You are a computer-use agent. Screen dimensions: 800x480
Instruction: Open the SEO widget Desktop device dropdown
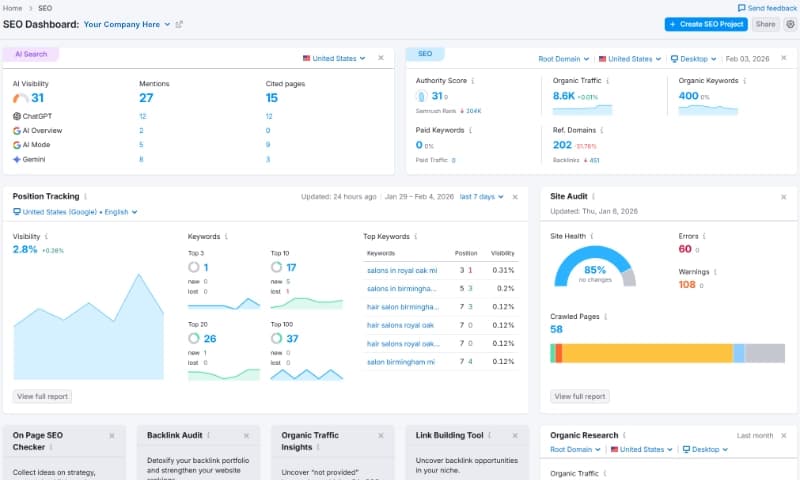693,59
